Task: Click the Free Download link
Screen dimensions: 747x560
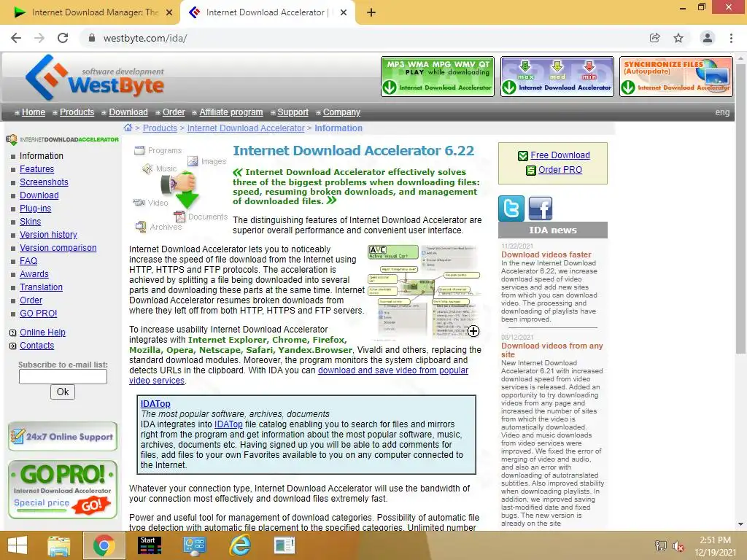Action: click(x=560, y=155)
